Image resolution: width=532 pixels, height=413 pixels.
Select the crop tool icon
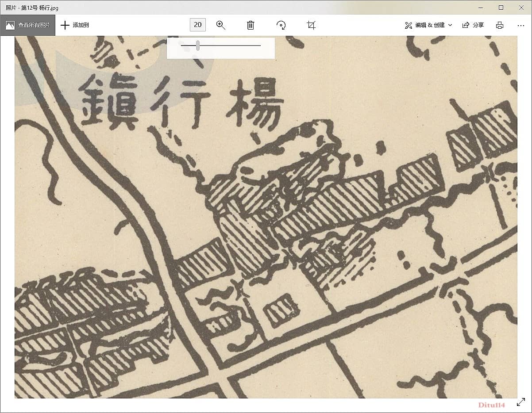point(311,25)
